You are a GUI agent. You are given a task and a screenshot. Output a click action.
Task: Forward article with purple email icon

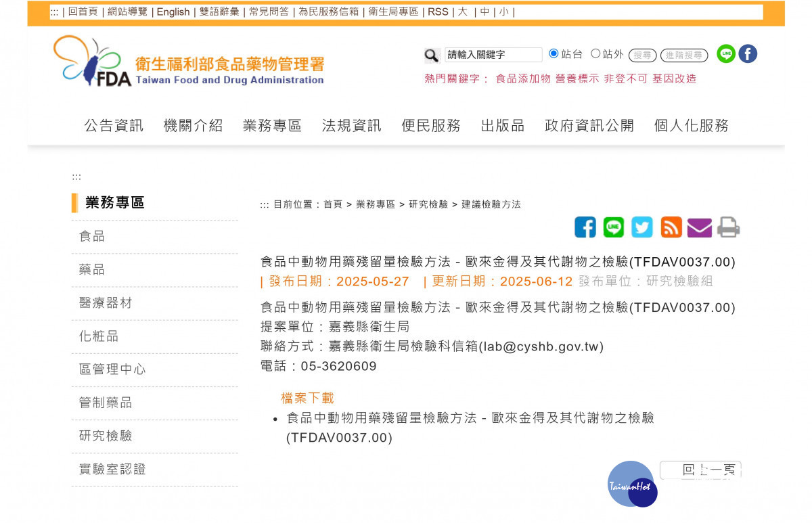(700, 228)
